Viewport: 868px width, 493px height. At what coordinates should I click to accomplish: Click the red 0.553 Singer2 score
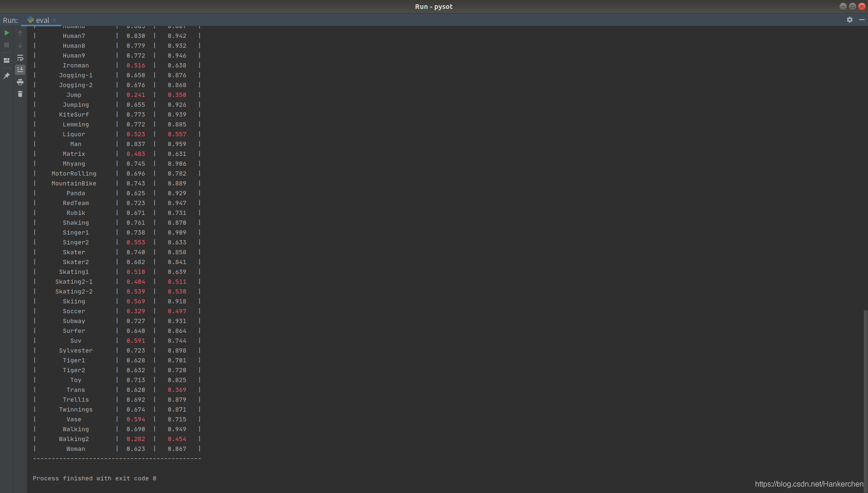click(136, 243)
